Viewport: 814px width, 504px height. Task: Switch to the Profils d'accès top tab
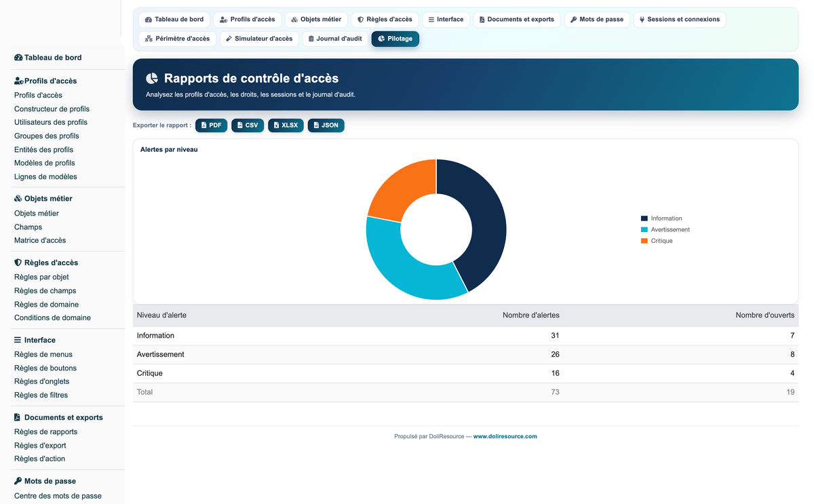point(247,20)
